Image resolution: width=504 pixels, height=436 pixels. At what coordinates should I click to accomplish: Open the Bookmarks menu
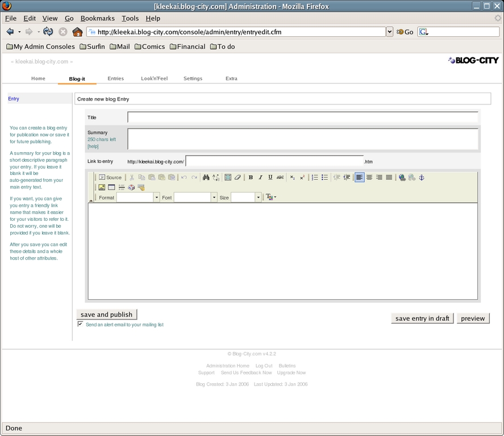click(x=97, y=18)
